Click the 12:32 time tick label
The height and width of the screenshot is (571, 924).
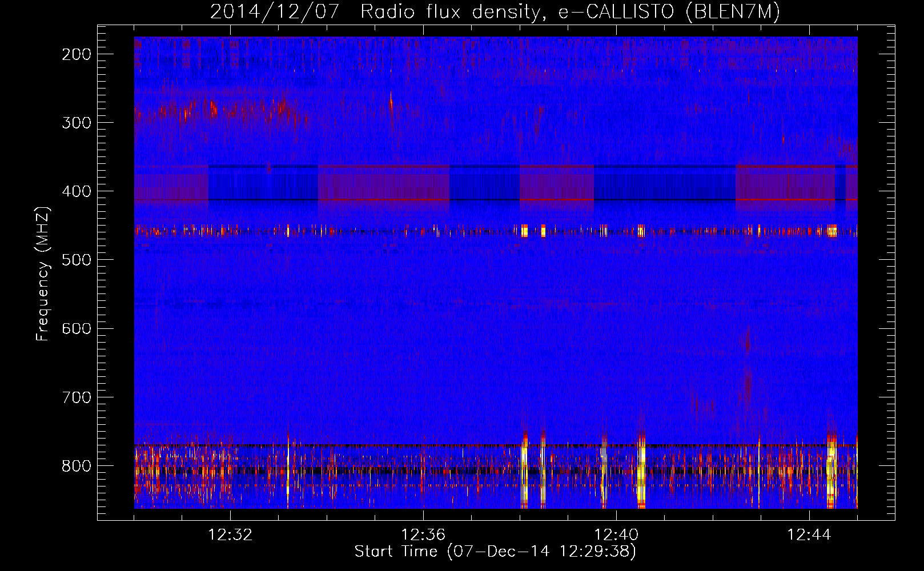[x=230, y=535]
